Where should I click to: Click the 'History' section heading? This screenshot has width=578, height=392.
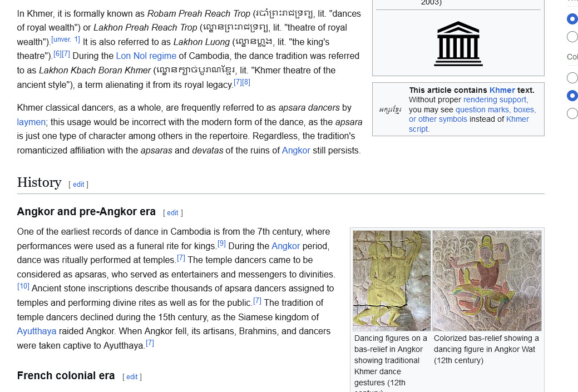tap(39, 183)
